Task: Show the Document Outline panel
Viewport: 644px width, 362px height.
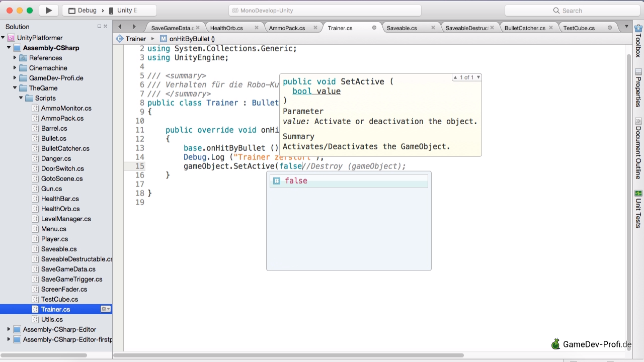Action: click(638, 148)
